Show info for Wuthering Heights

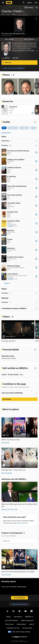pos(36,268)
